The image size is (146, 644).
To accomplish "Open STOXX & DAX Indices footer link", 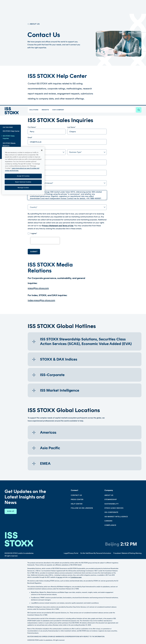I will click(114, 508).
